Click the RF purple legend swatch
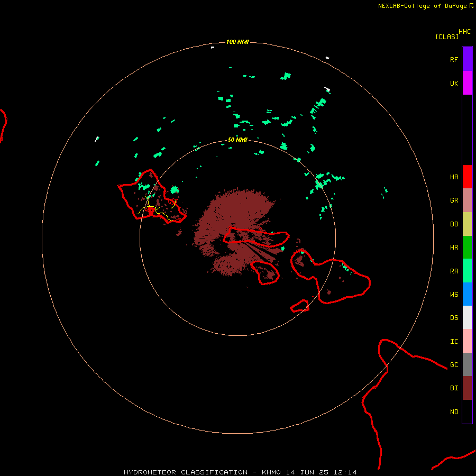 [467, 59]
